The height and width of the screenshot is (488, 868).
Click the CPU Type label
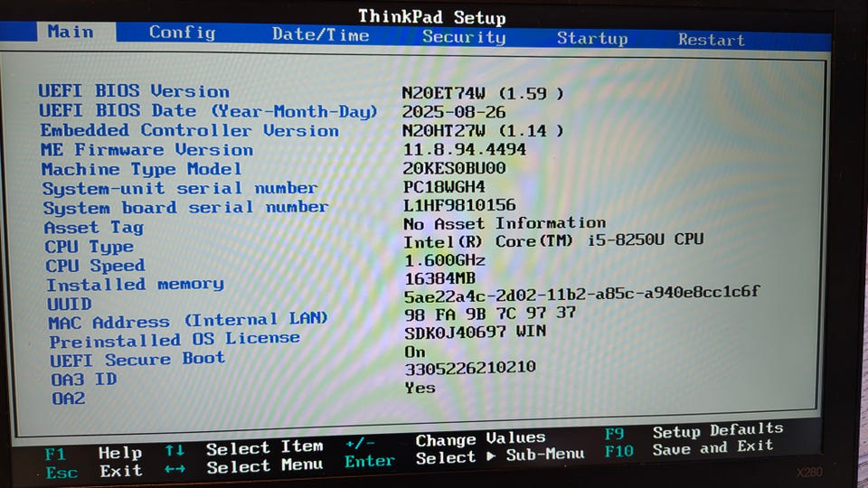(x=90, y=247)
